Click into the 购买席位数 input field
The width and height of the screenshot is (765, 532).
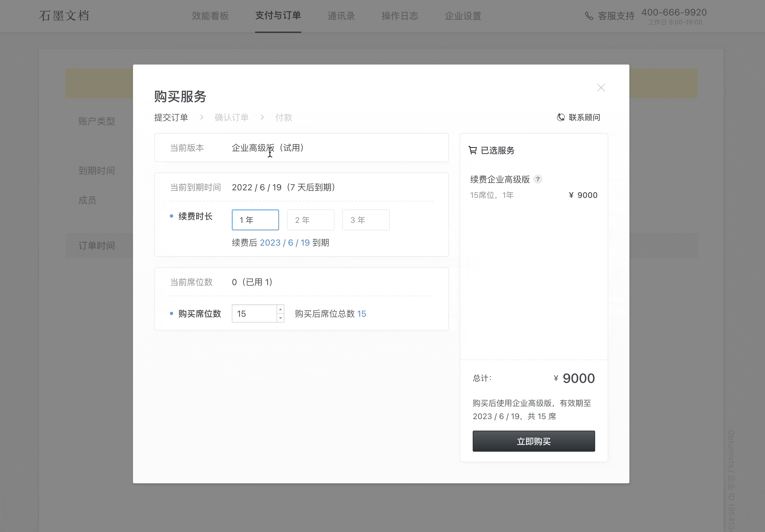254,313
